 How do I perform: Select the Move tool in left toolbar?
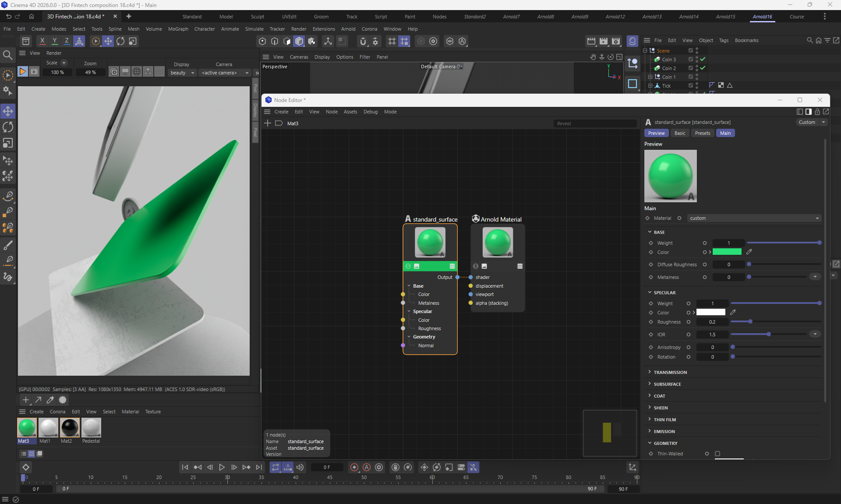8,111
